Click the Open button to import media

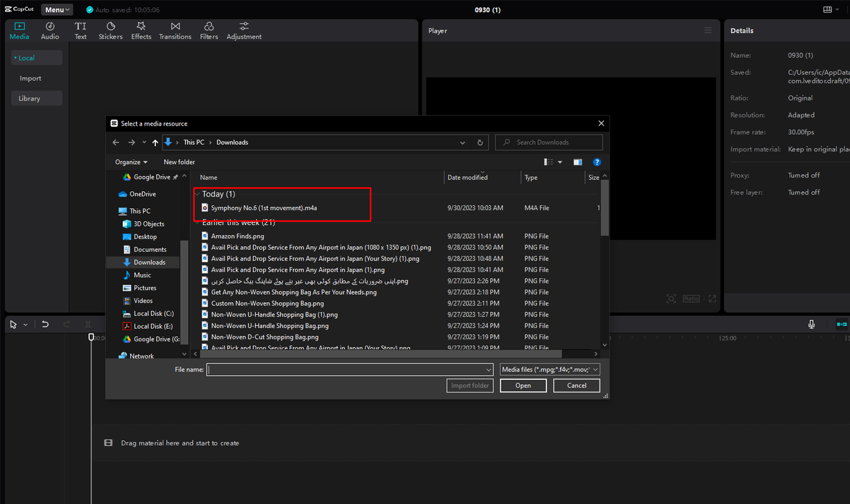click(523, 385)
